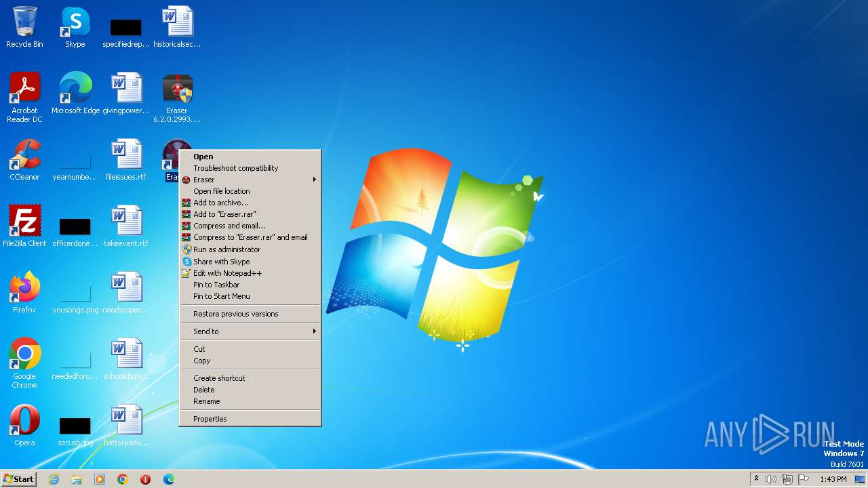This screenshot has width=868, height=488.
Task: Select the batteryadv document icon
Action: 126,426
